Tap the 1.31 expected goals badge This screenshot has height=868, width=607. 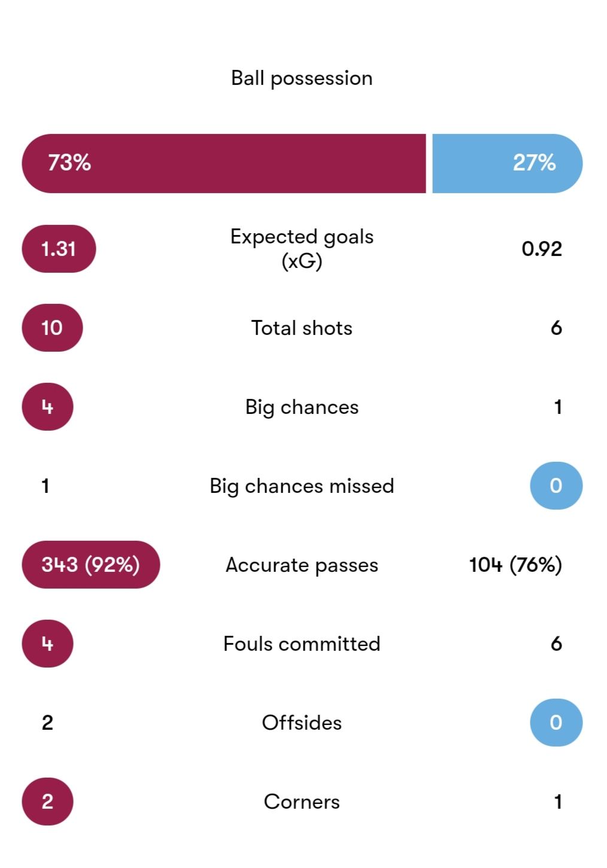pyautogui.click(x=59, y=249)
